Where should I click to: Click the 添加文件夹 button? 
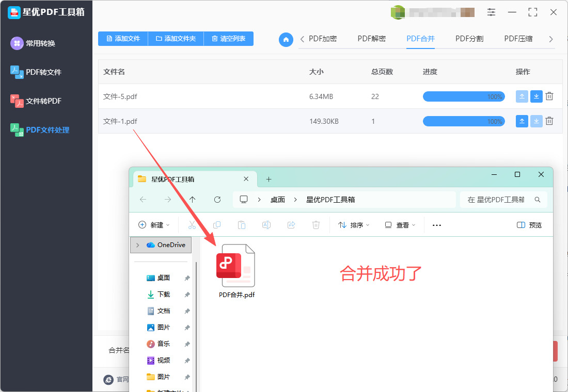point(176,39)
